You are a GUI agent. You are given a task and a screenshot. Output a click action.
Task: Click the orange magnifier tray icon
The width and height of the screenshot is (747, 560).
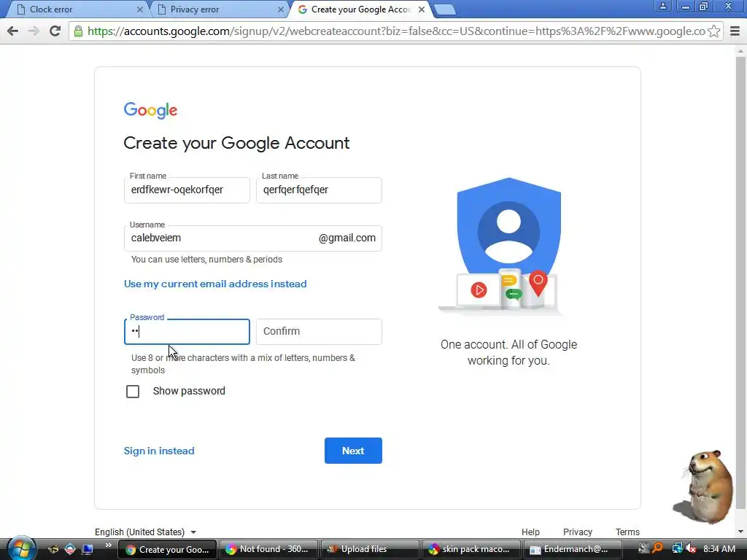pos(657,549)
